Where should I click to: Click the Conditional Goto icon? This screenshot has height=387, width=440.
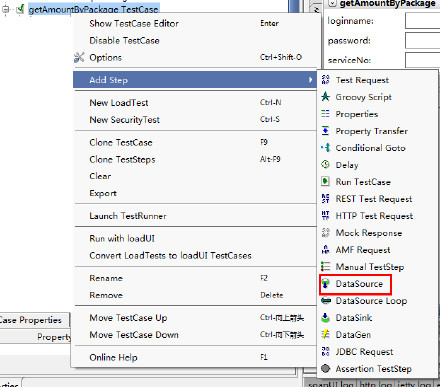click(325, 148)
